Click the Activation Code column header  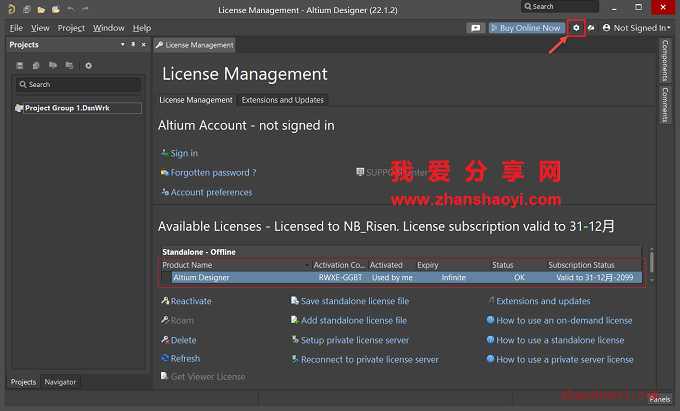pos(340,265)
